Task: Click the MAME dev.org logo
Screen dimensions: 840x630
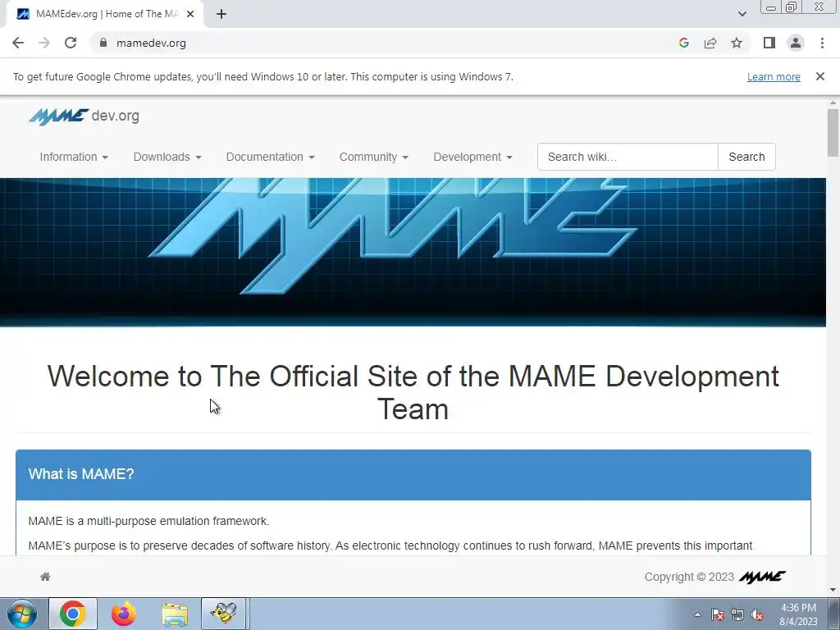Action: click(x=84, y=116)
